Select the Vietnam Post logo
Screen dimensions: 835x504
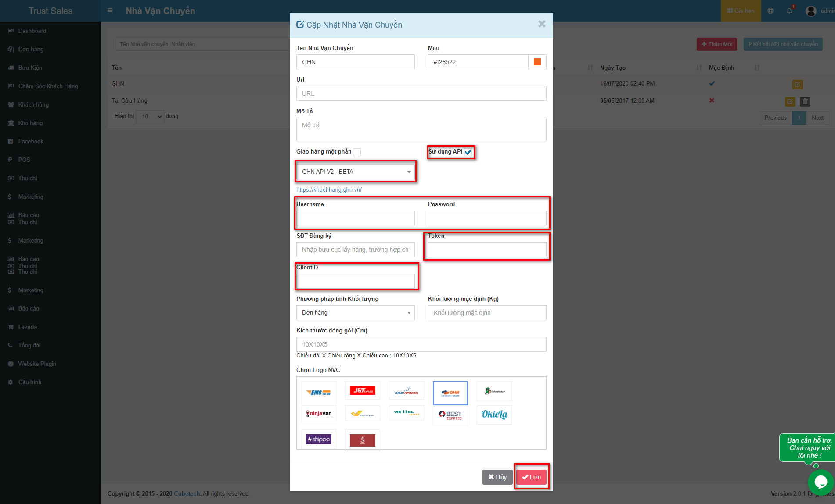coord(362,413)
